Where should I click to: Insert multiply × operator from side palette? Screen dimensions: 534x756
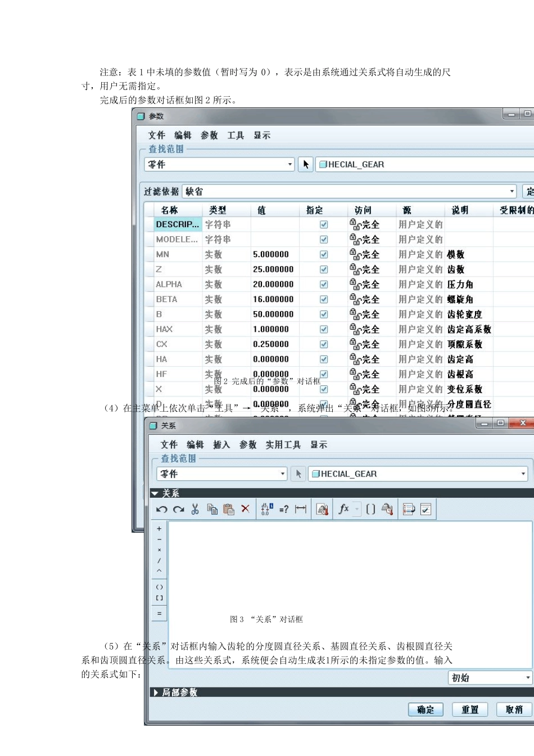[x=159, y=550]
